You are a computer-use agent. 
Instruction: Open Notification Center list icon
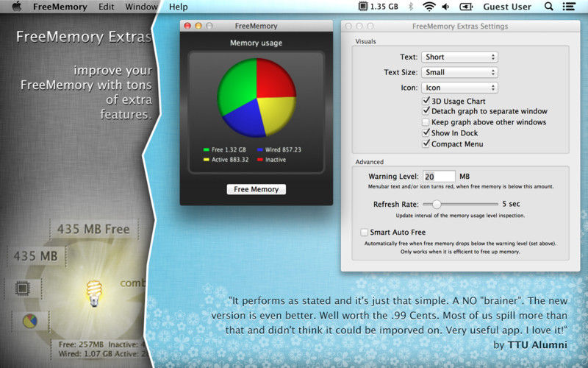pos(569,7)
